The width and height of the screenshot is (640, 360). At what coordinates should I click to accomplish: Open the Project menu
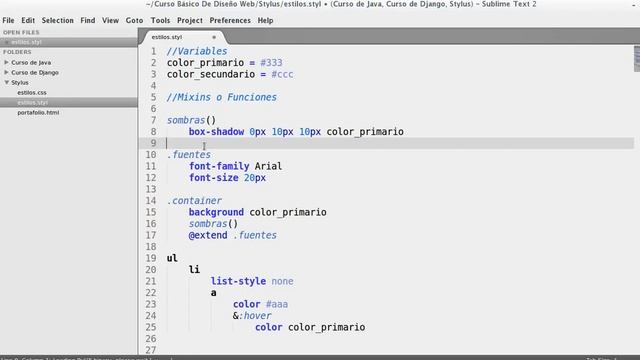click(189, 20)
